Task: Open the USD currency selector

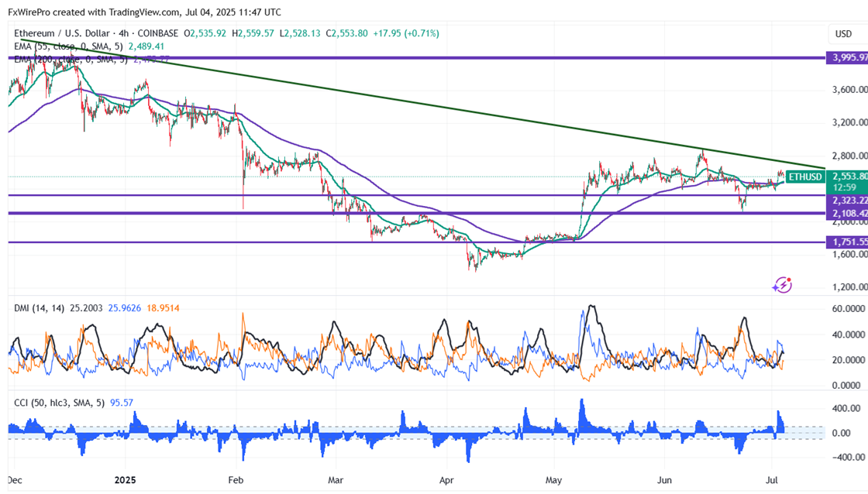Action: pos(844,34)
